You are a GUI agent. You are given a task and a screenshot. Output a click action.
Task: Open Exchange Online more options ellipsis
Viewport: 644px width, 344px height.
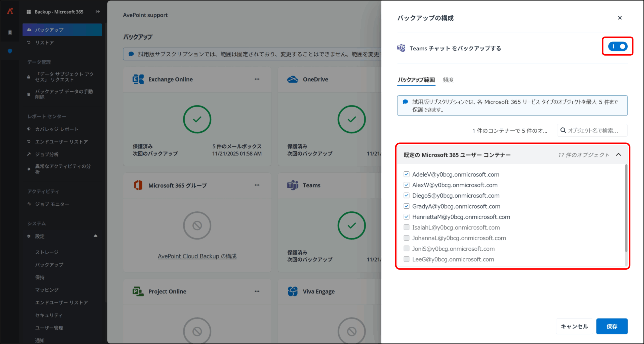point(257,79)
